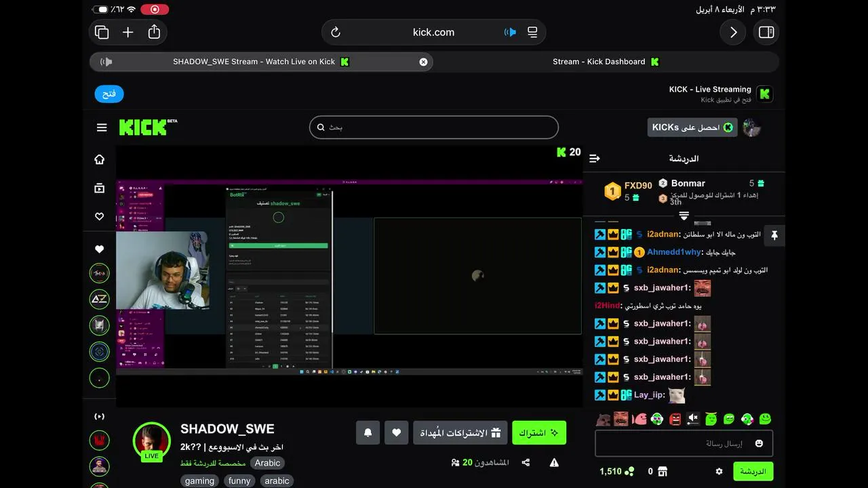The width and height of the screenshot is (868, 488).
Task: Collapse the chat panel arrow icon
Action: (x=595, y=159)
